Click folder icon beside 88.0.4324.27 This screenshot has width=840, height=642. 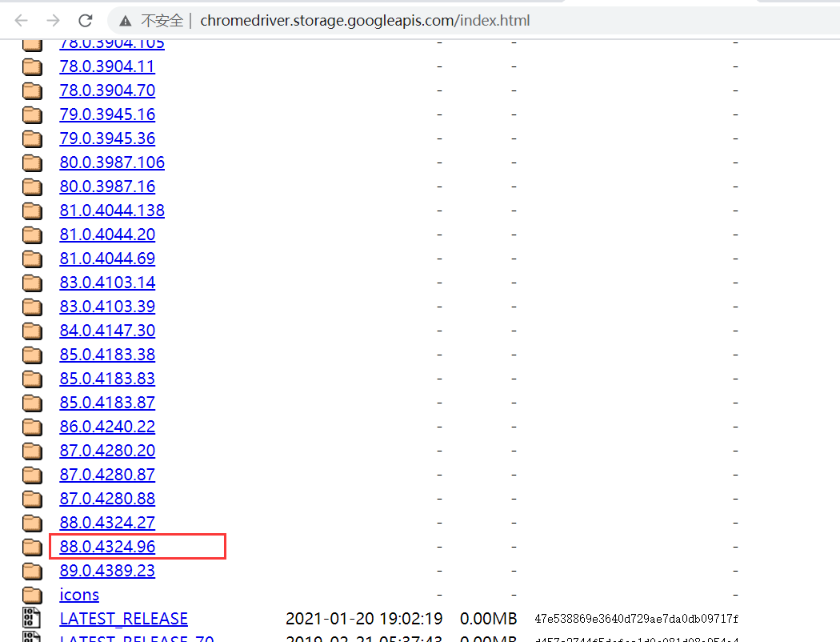tap(32, 523)
